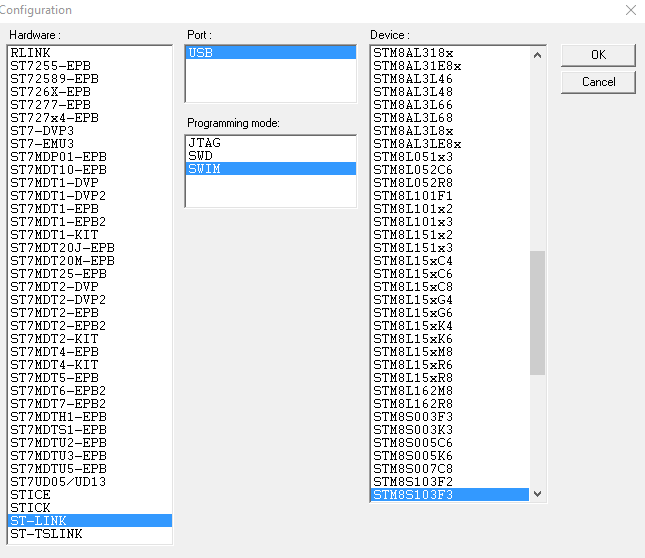Screen dimensions: 645x558
Task: Select STM8AL318x device
Action: pos(450,53)
